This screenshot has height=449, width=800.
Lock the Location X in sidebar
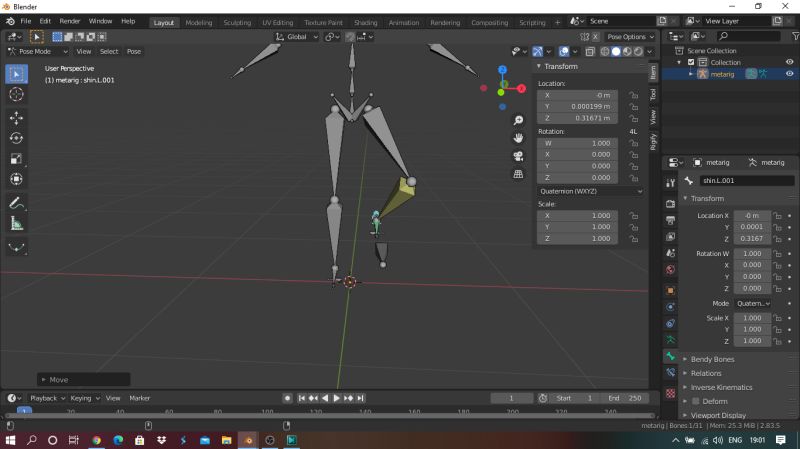tap(634, 95)
